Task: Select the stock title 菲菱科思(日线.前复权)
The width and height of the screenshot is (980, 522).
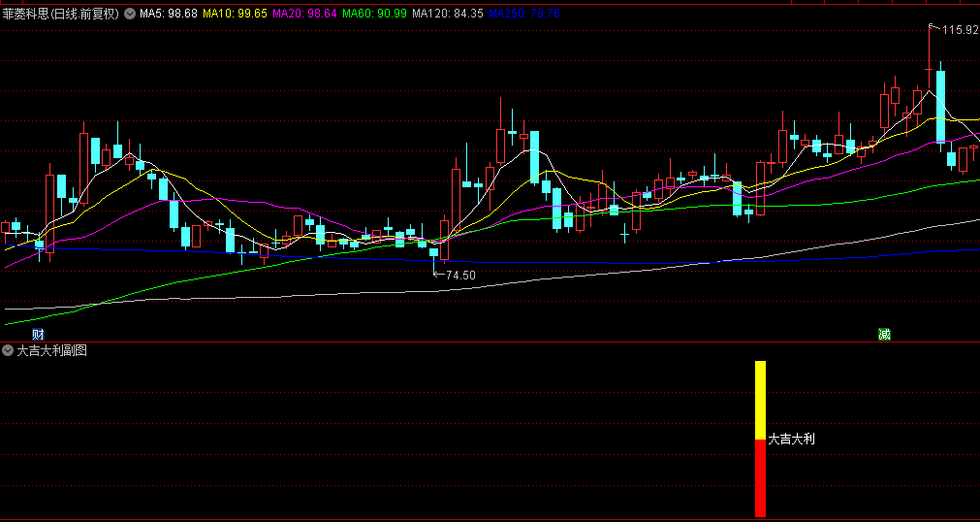Action: pos(61,14)
